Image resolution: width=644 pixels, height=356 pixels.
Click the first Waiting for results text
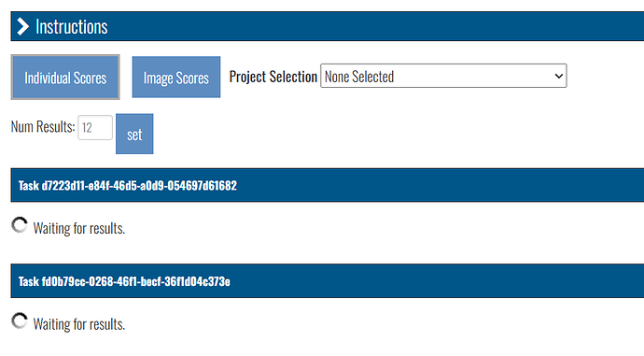(78, 228)
